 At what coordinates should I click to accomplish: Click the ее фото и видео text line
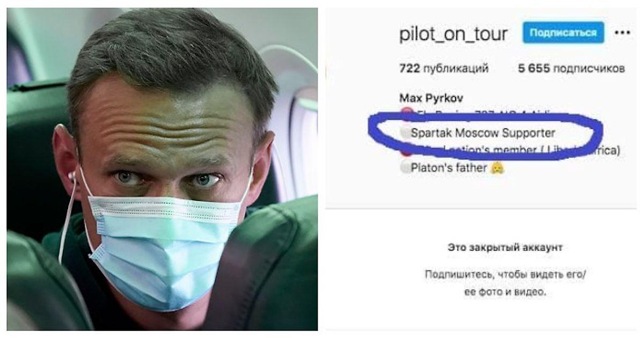coord(505,292)
